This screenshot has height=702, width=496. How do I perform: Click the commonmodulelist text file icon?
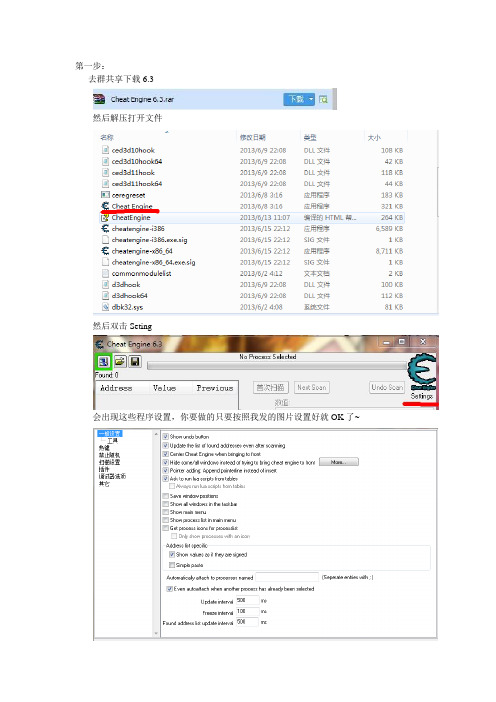[x=105, y=273]
